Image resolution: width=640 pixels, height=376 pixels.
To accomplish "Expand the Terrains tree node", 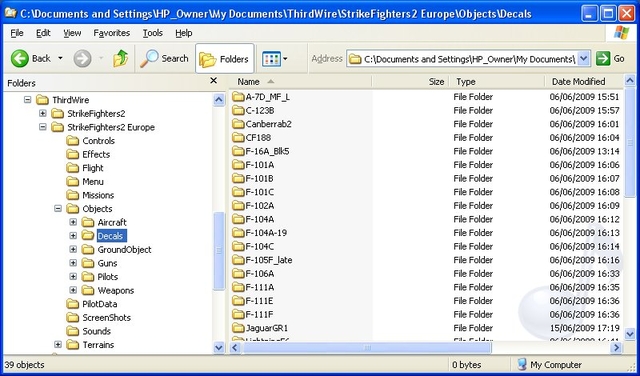I will 58,345.
